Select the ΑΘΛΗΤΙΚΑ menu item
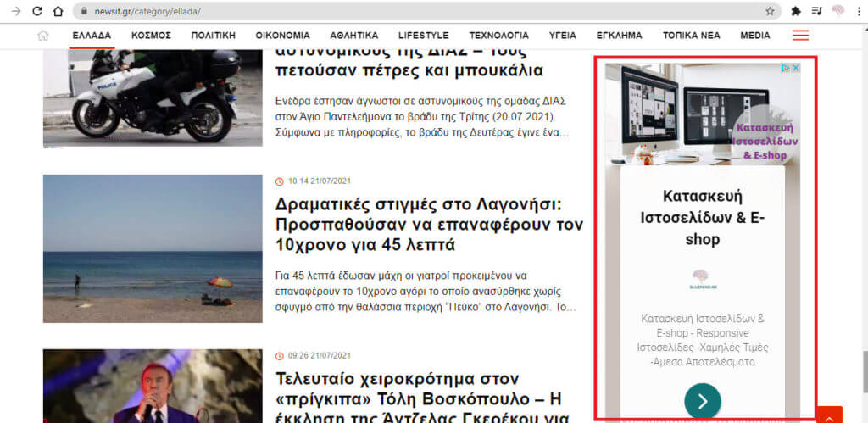The height and width of the screenshot is (423, 868). pyautogui.click(x=354, y=36)
